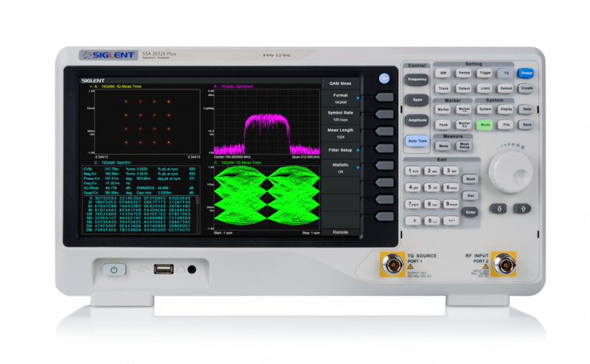
Task: Tap the 2 abc keypad key
Action: [x=431, y=171]
